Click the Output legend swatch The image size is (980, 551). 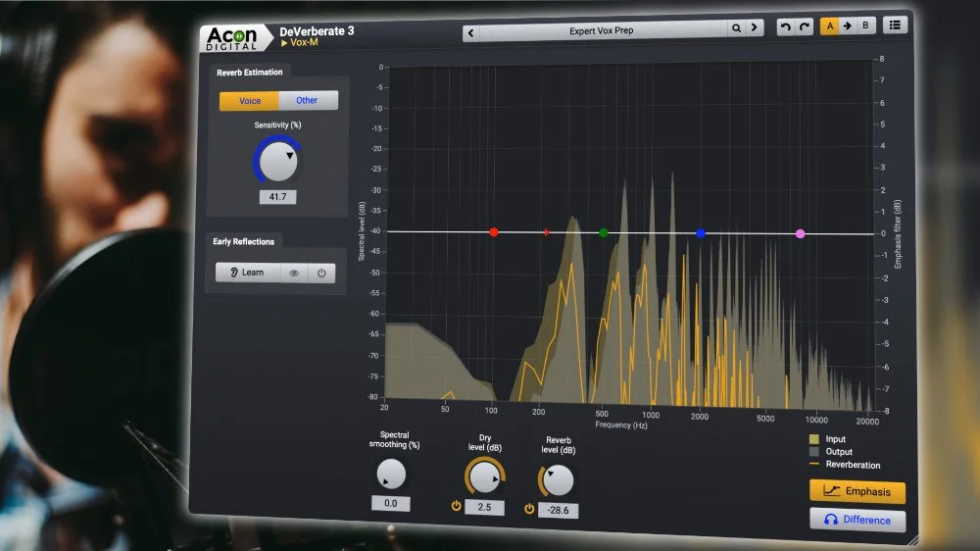pyautogui.click(x=813, y=452)
